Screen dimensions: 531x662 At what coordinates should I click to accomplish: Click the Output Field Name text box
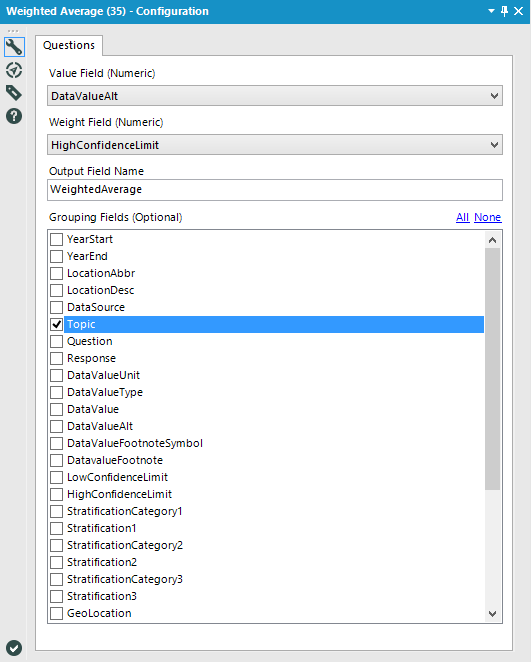[x=275, y=190]
